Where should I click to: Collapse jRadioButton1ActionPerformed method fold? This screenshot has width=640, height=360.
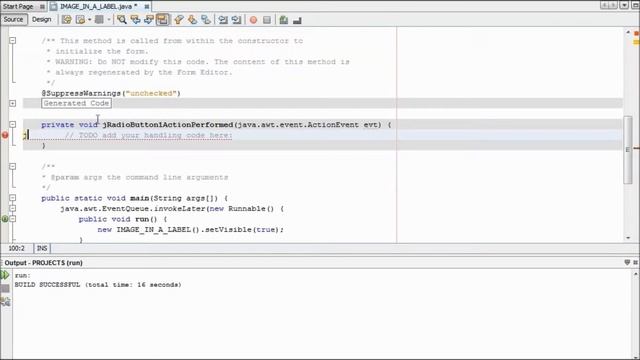coord(13,124)
